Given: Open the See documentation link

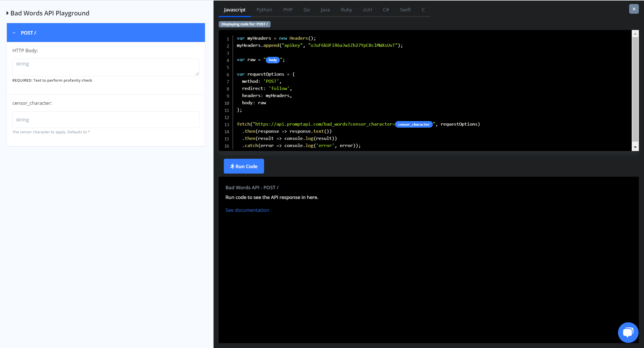Looking at the screenshot, I should [247, 210].
